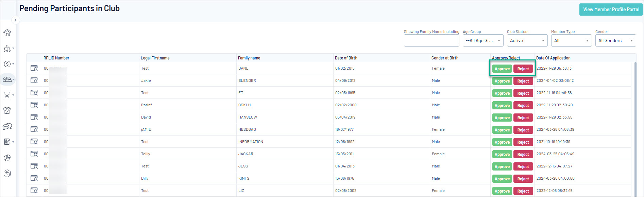View record icon for JESS row

34,166
